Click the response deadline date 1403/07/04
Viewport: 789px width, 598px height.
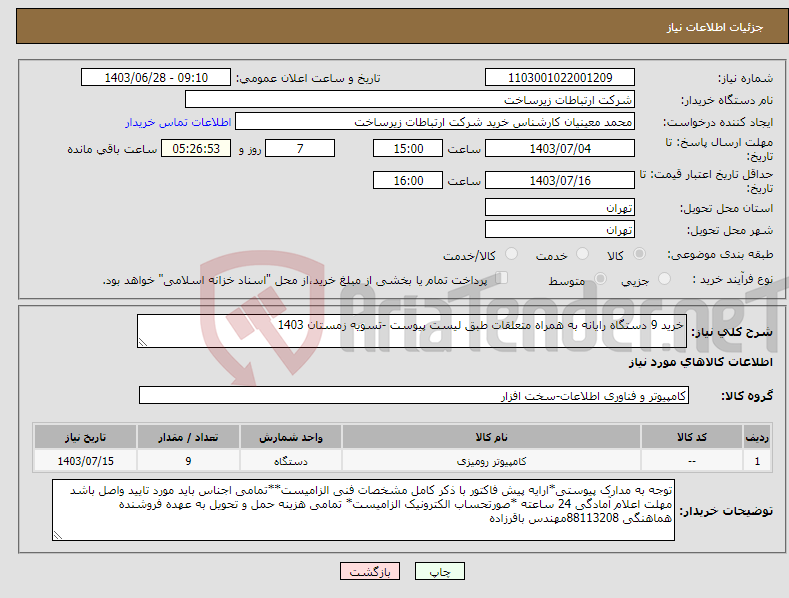[560, 148]
